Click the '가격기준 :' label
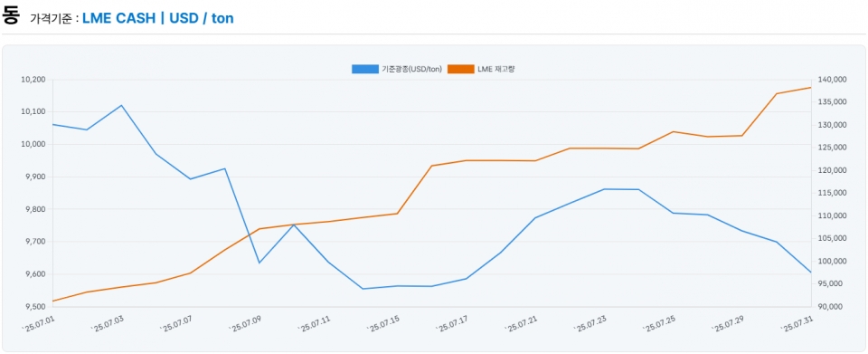868x354 pixels. click(54, 19)
